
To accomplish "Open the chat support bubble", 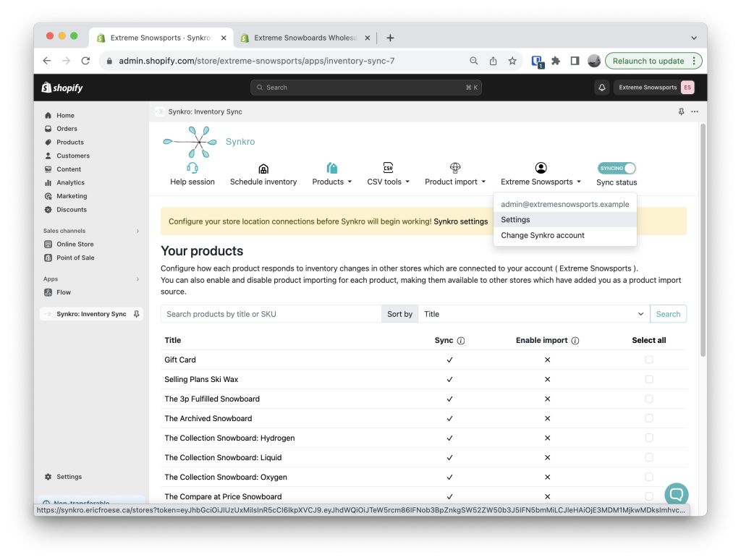I will pyautogui.click(x=677, y=494).
